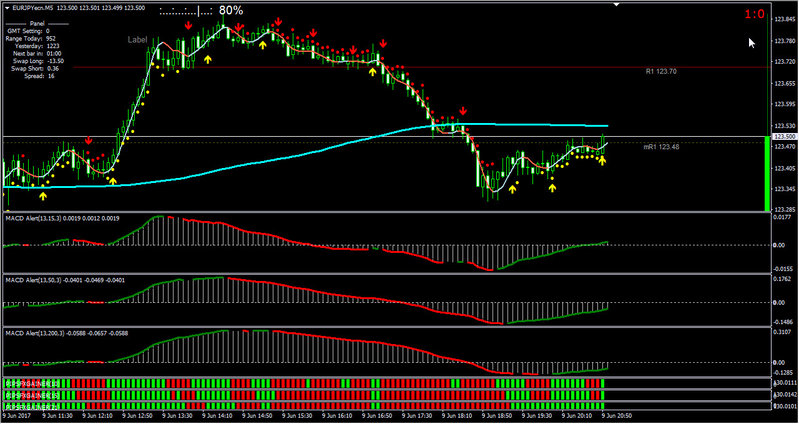Image resolution: width=799 pixels, height=424 pixels.
Task: Click the 123.655 price scale value
Action: tap(783, 83)
